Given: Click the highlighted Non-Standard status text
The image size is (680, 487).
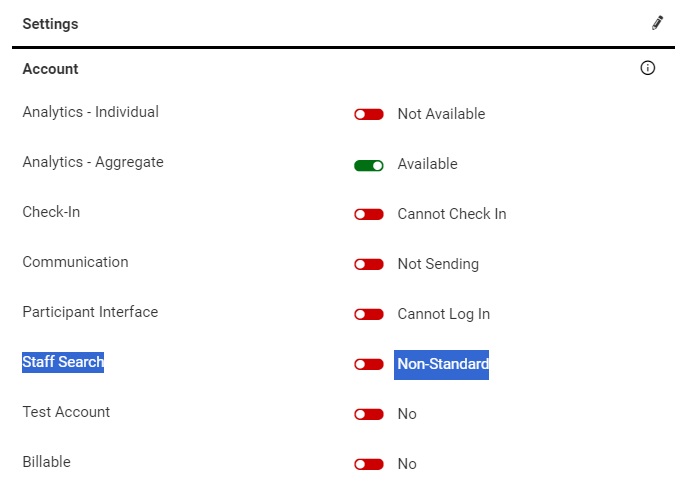Looking at the screenshot, I should (x=443, y=364).
